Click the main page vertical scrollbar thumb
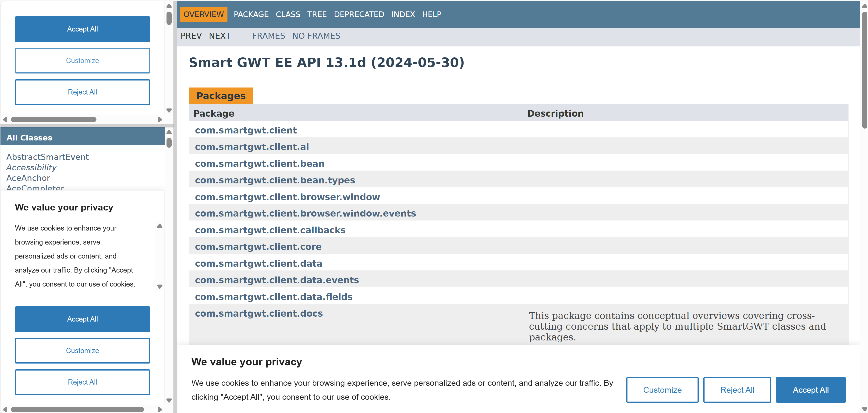Image resolution: width=868 pixels, height=413 pixels. [x=865, y=70]
